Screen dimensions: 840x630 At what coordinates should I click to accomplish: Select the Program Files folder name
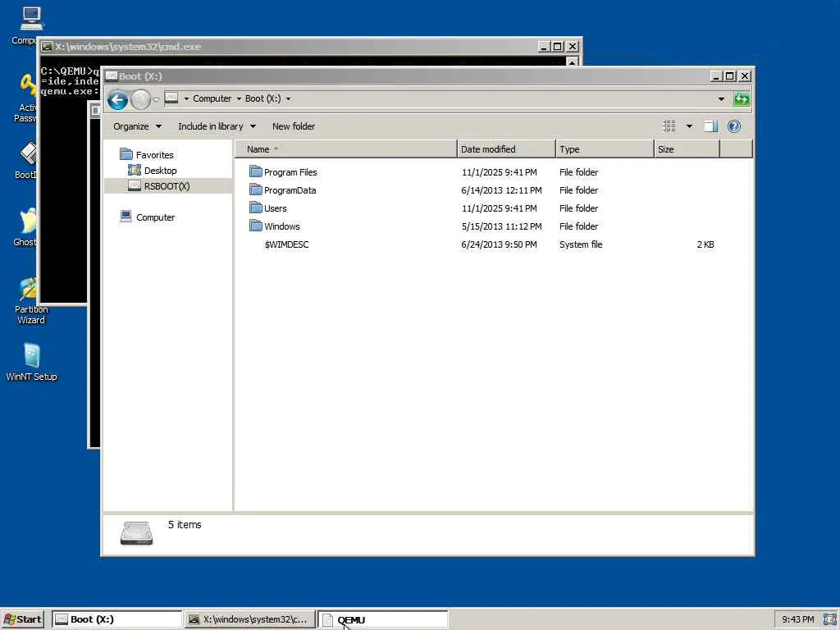[x=290, y=172]
